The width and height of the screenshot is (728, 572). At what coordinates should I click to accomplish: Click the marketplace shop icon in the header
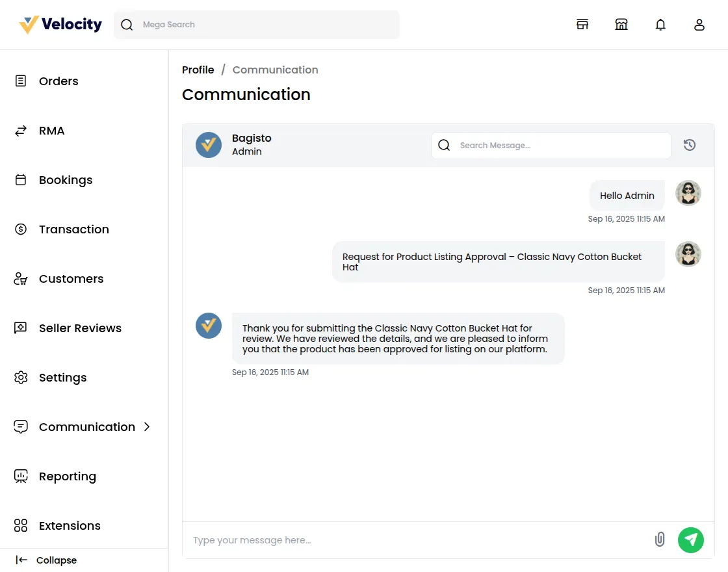[621, 24]
